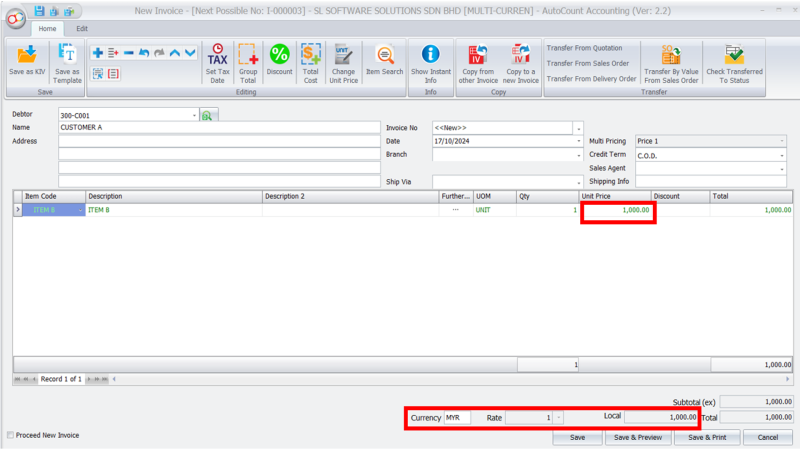Image resolution: width=800 pixels, height=450 pixels.
Task: Click the Qty cell for ITEM B
Action: [547, 210]
